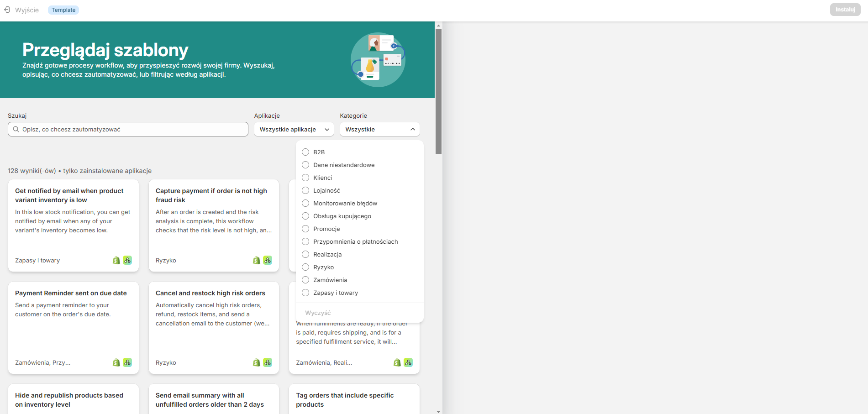Click Flow icon on Capture payment card
The width and height of the screenshot is (868, 414).
268,260
